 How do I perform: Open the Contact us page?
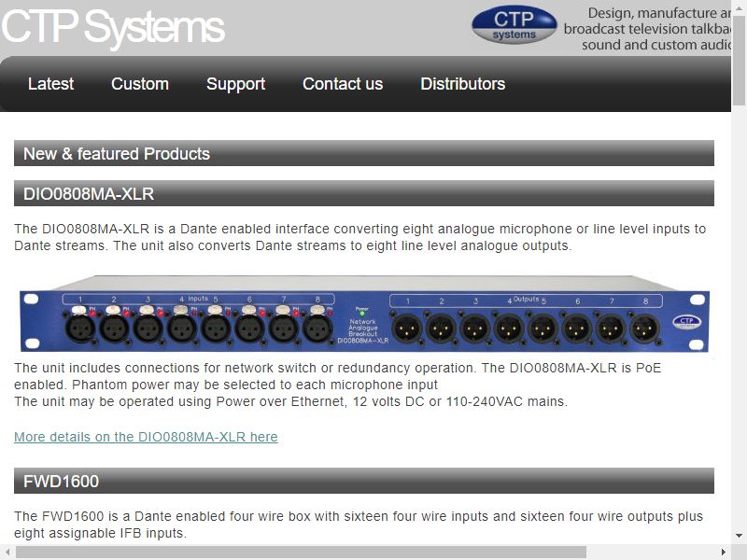point(343,84)
